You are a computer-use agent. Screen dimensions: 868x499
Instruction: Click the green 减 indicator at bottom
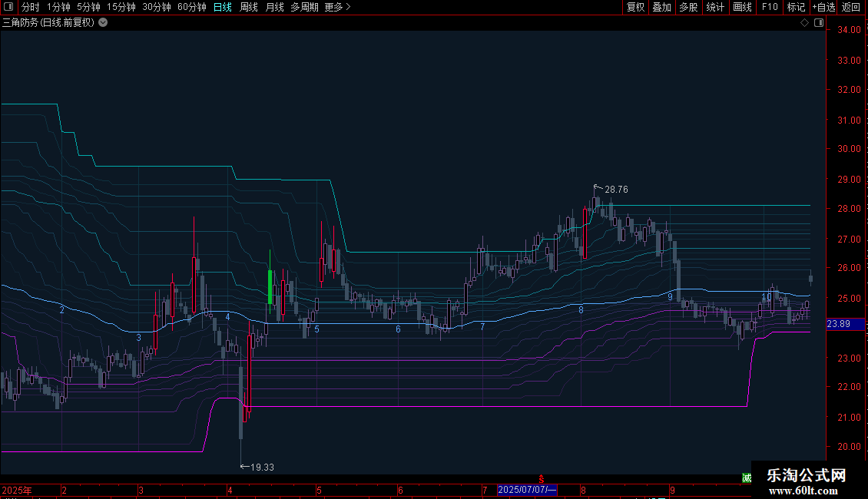[x=746, y=478]
